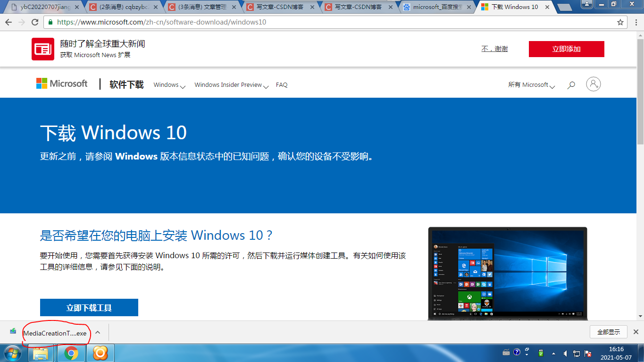
Task: Close the downloads bar with the X
Action: [x=636, y=332]
